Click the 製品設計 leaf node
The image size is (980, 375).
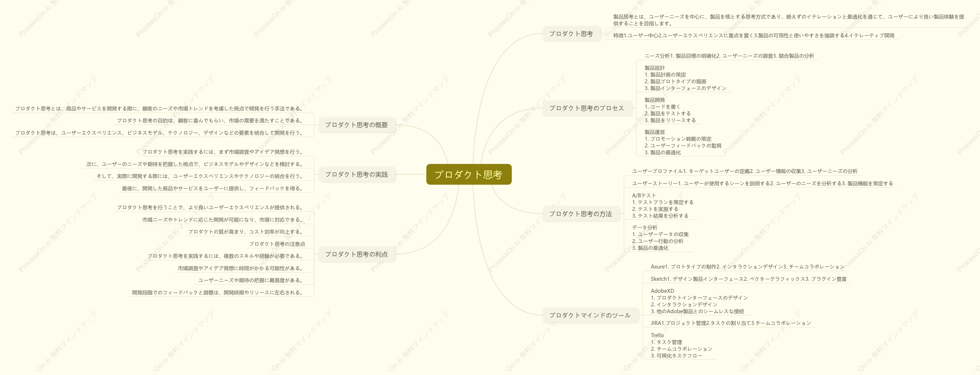pyautogui.click(x=685, y=78)
